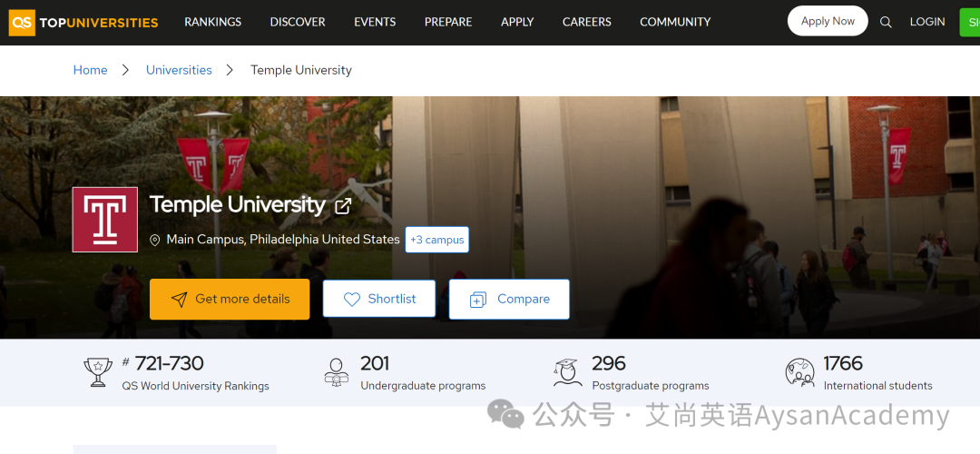Expand the +3 campus list
This screenshot has width=980, height=454.
(x=436, y=240)
